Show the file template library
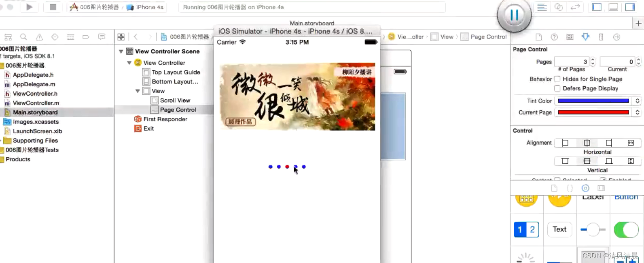 (x=554, y=188)
